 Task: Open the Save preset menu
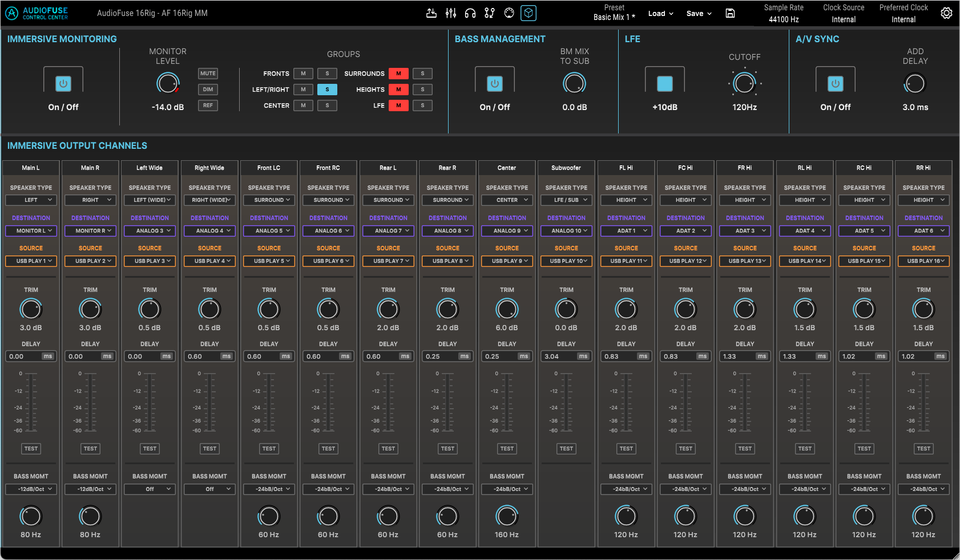coord(699,14)
